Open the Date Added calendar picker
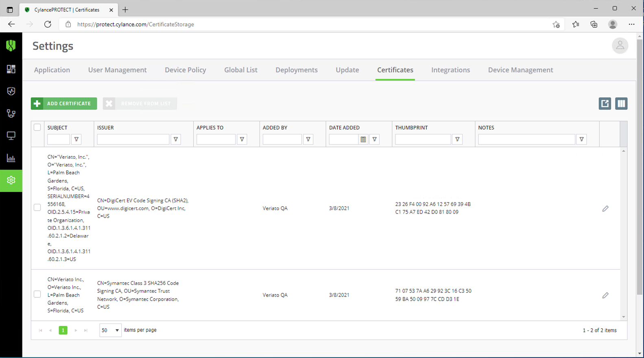The height and width of the screenshot is (358, 644). (x=363, y=139)
